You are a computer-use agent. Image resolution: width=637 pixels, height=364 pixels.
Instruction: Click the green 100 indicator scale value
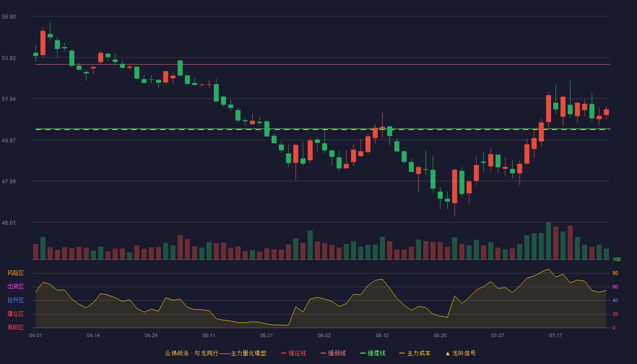[x=617, y=260]
